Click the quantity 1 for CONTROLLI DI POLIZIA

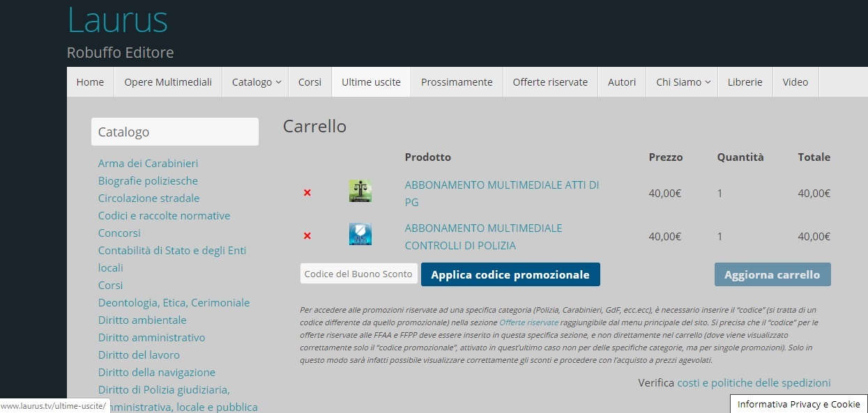click(720, 237)
